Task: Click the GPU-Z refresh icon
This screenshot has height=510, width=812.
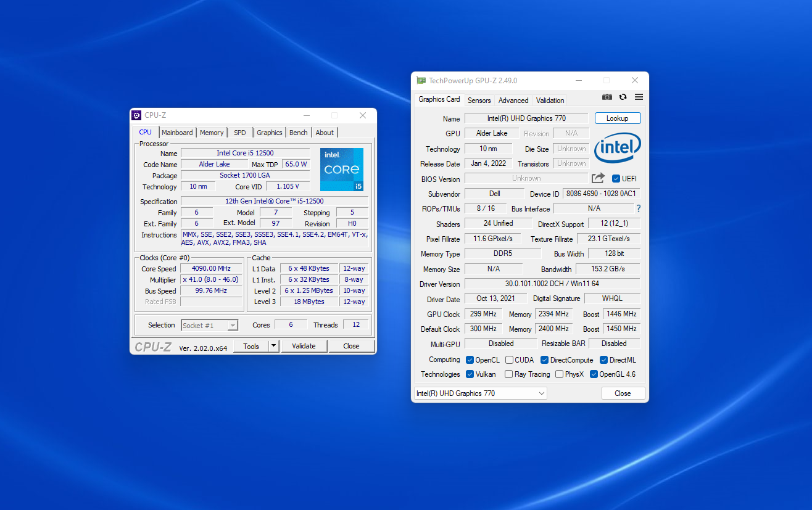Action: pyautogui.click(x=623, y=97)
